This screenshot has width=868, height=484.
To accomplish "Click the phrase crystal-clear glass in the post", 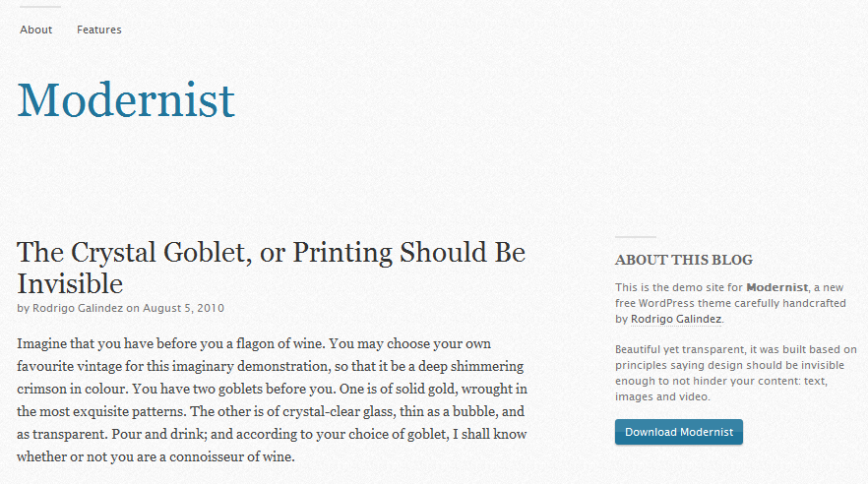I will tap(339, 411).
